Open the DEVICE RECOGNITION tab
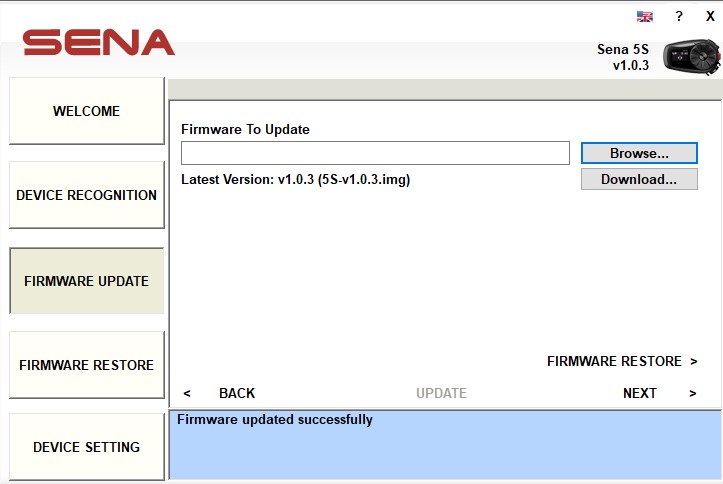 pos(86,195)
